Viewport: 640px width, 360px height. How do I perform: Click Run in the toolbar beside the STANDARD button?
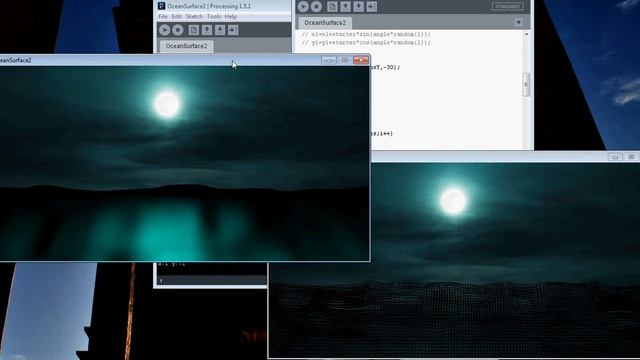point(303,7)
